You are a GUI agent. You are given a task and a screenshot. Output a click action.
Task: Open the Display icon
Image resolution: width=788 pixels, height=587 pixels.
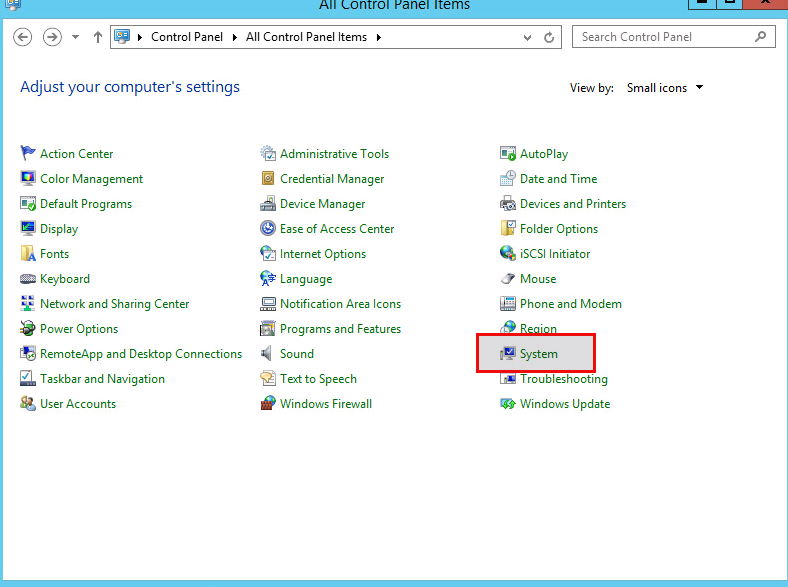(28, 228)
